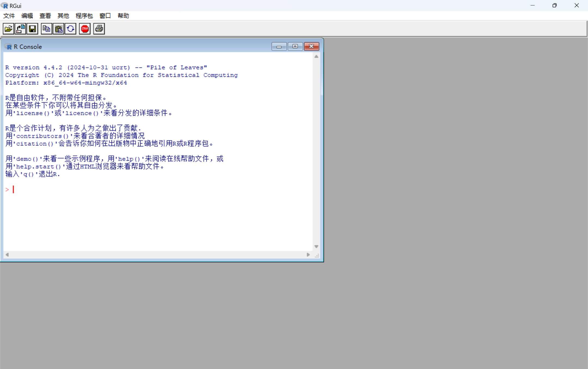
Task: Open the 窗口 menu
Action: click(105, 16)
